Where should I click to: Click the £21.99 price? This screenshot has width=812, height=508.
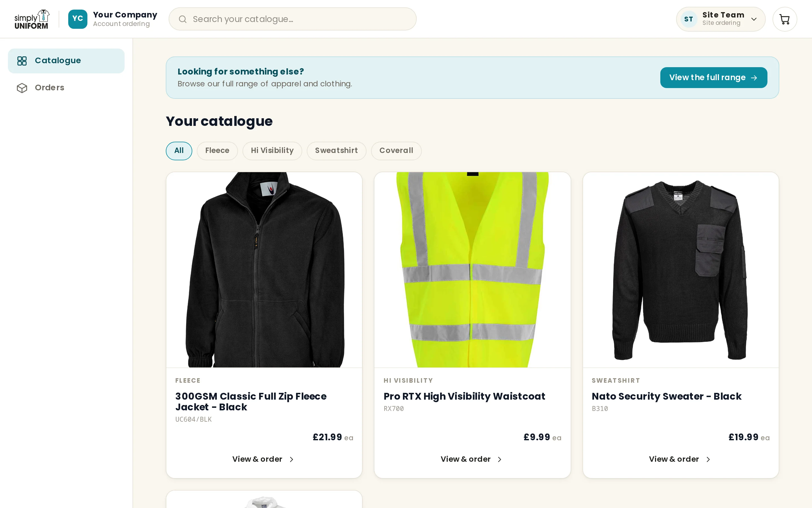click(x=327, y=437)
